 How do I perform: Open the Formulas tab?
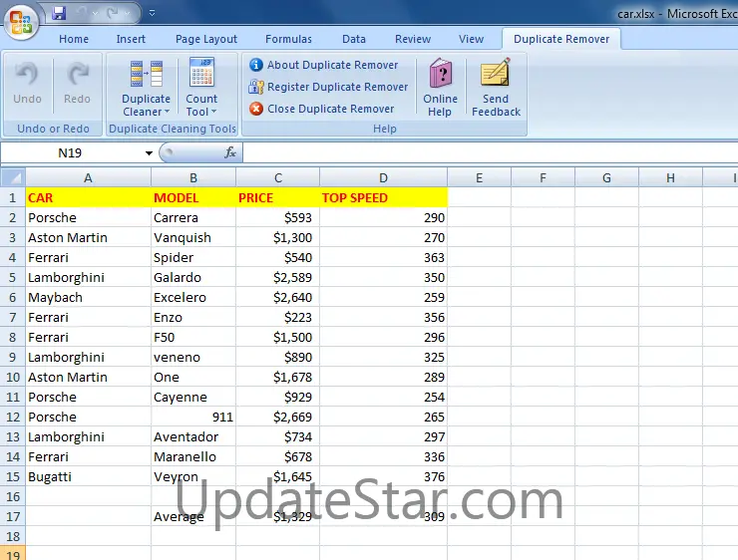tap(288, 39)
